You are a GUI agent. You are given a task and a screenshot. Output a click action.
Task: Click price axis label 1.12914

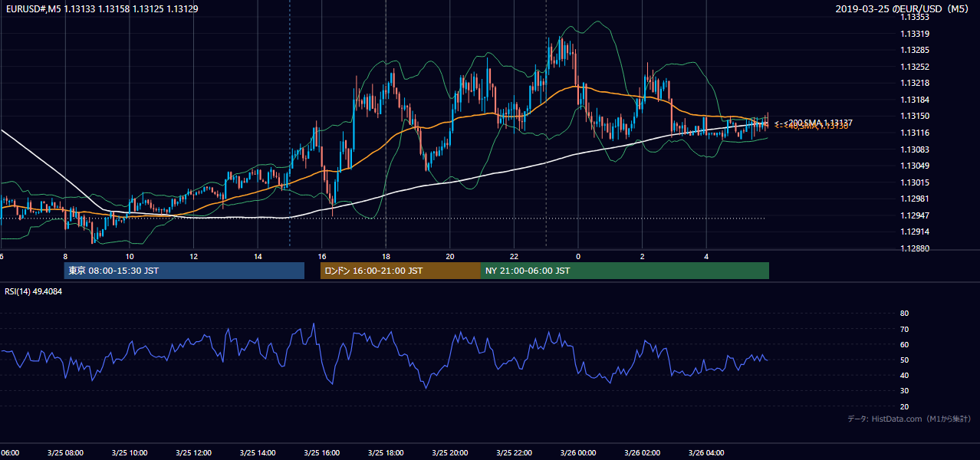point(914,232)
